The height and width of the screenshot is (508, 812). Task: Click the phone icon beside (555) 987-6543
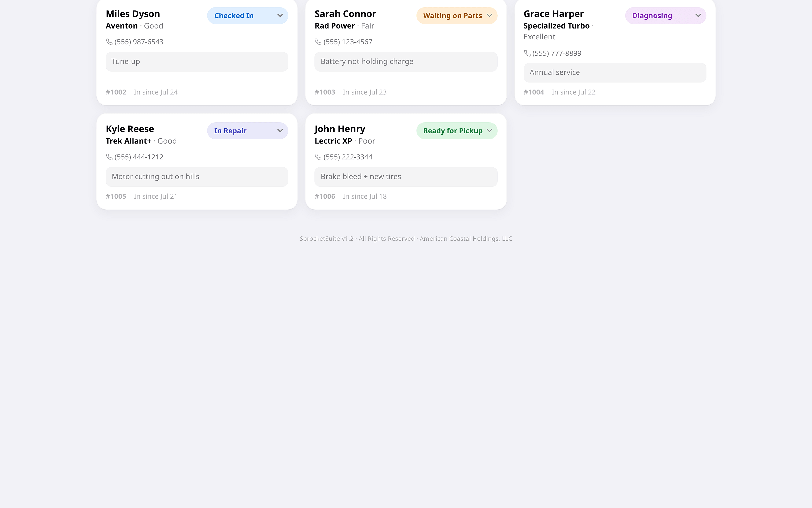(x=109, y=42)
